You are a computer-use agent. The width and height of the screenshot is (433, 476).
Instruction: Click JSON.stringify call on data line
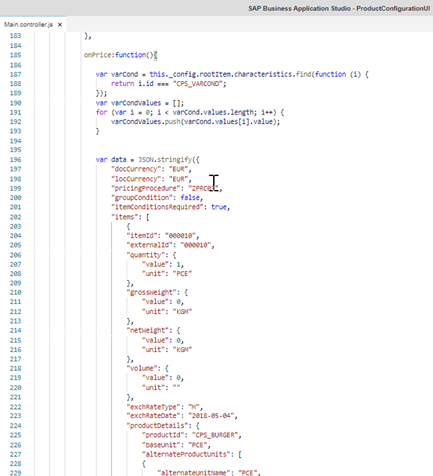tap(169, 160)
